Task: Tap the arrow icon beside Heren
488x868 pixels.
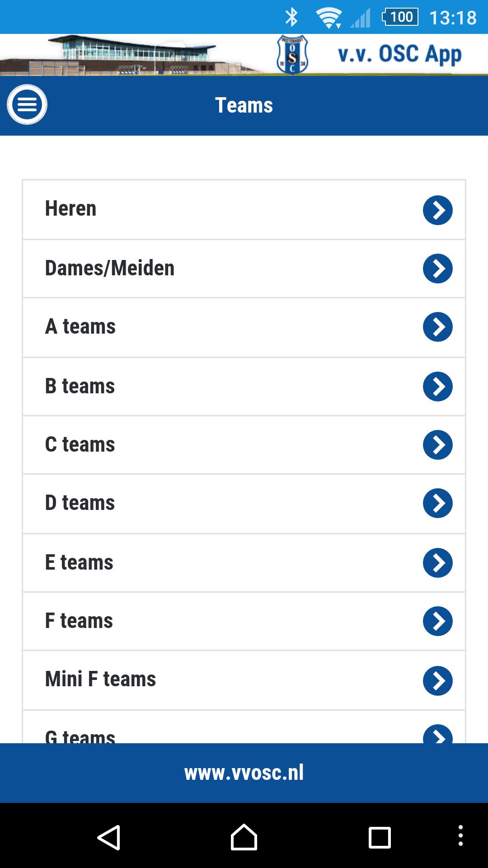Action: pos(437,210)
